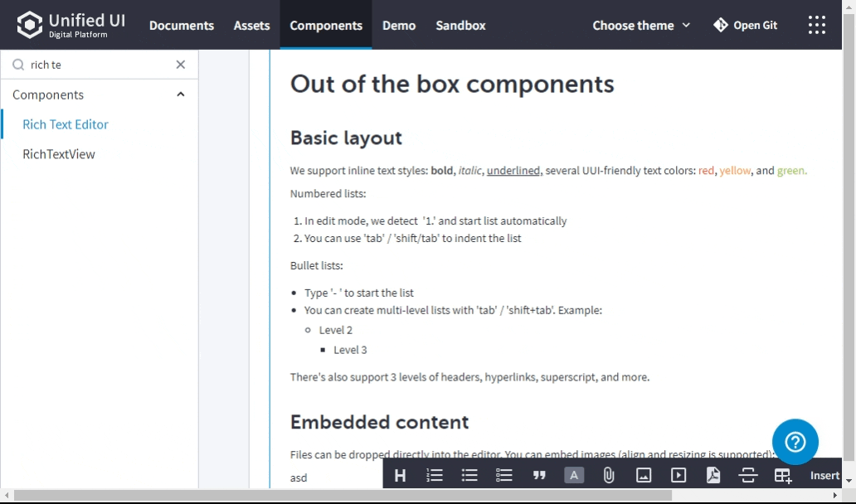Insert a blockquote
The width and height of the screenshot is (856, 504).
538,475
